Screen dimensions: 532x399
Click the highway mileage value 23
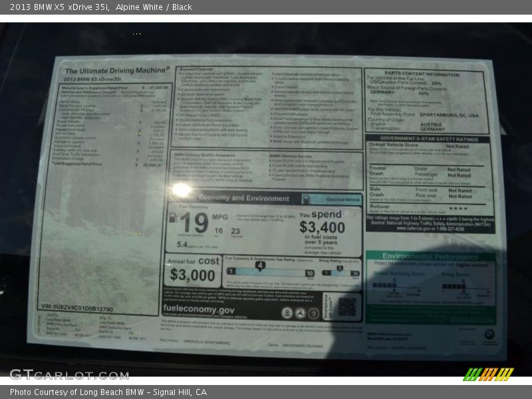point(235,231)
